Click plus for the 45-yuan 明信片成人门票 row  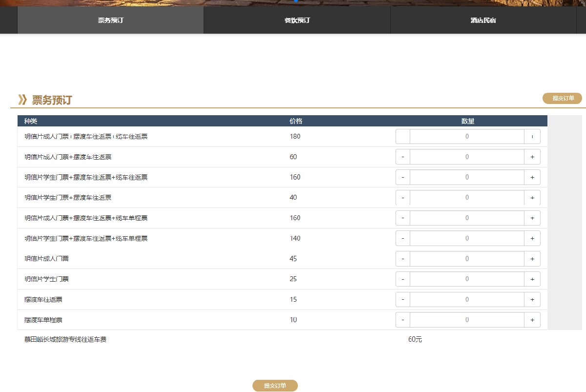532,259
